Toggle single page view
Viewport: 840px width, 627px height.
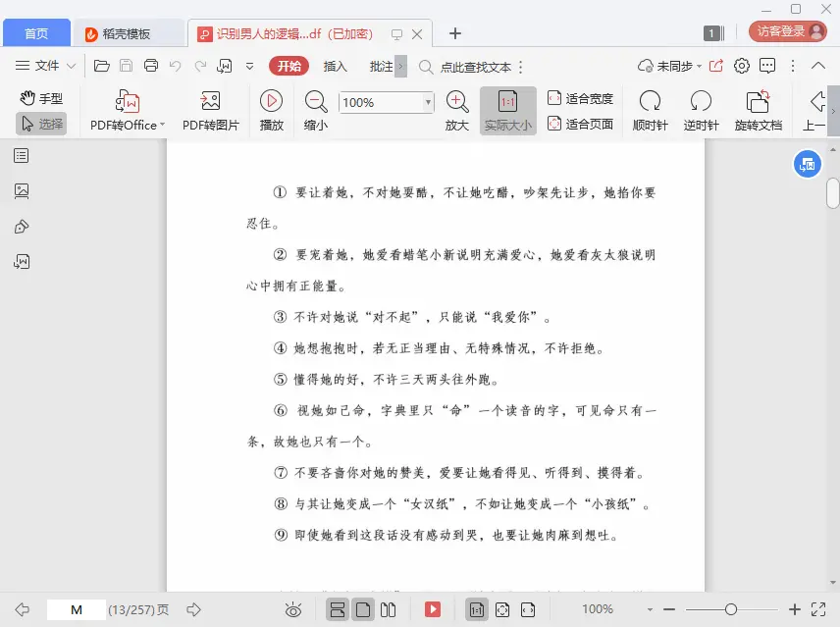(363, 609)
